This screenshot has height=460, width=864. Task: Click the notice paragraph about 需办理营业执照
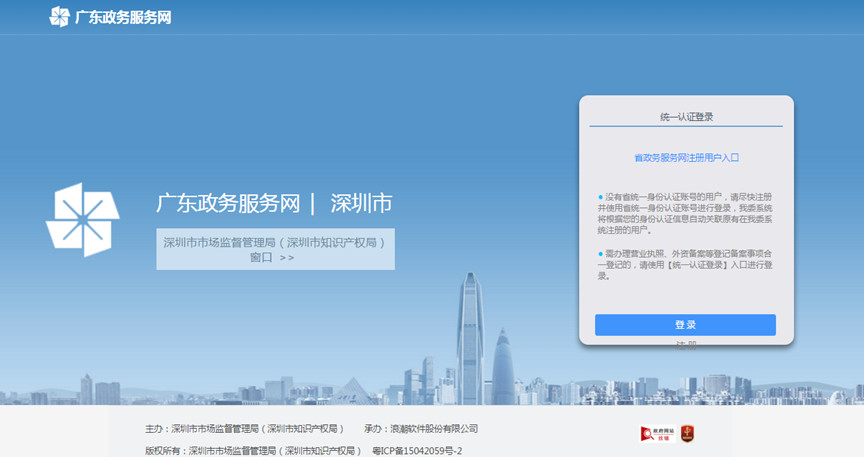tap(688, 264)
